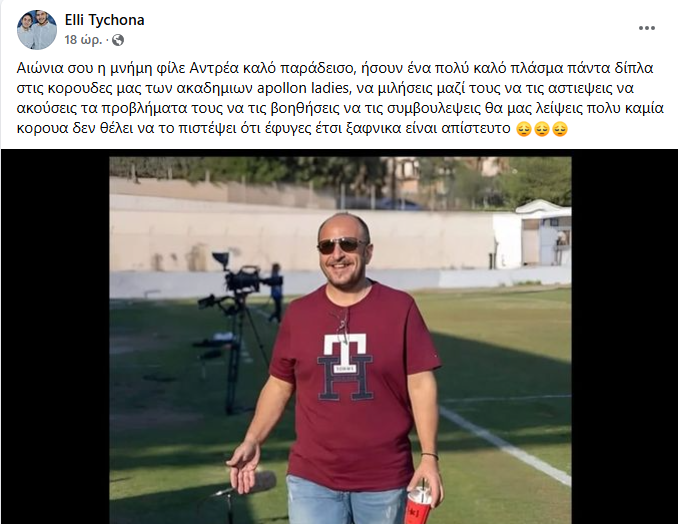Click the "18 ώρ." post timestamp
Image resolution: width=678 pixels, height=524 pixels.
click(x=83, y=40)
